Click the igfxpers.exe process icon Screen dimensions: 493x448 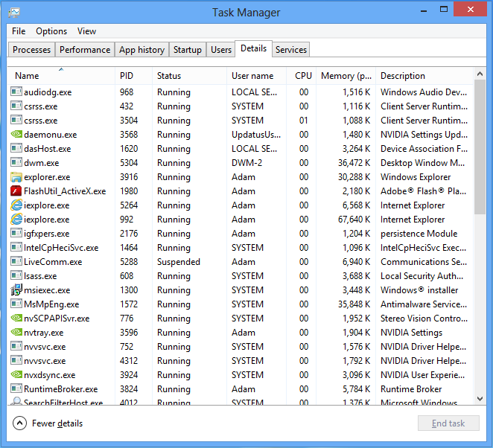(x=16, y=233)
